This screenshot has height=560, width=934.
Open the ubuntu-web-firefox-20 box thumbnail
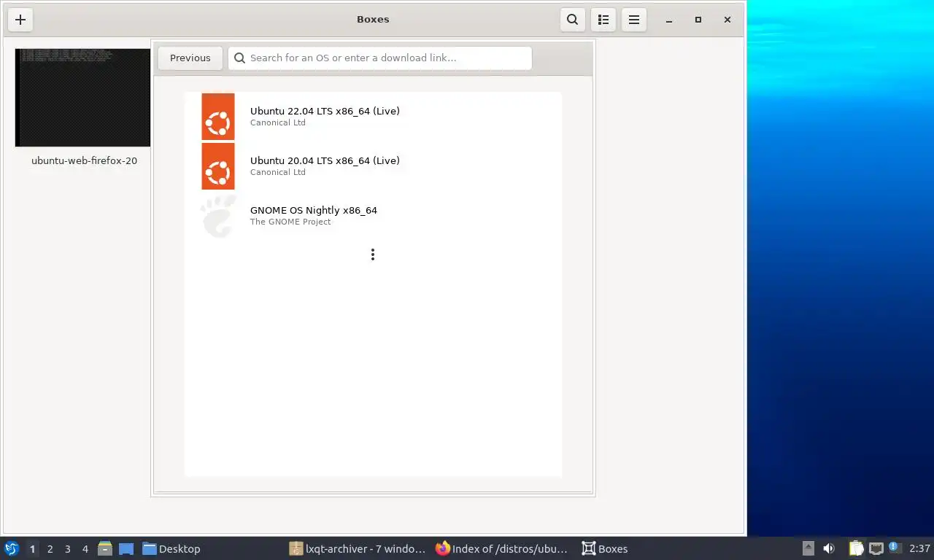pos(82,98)
